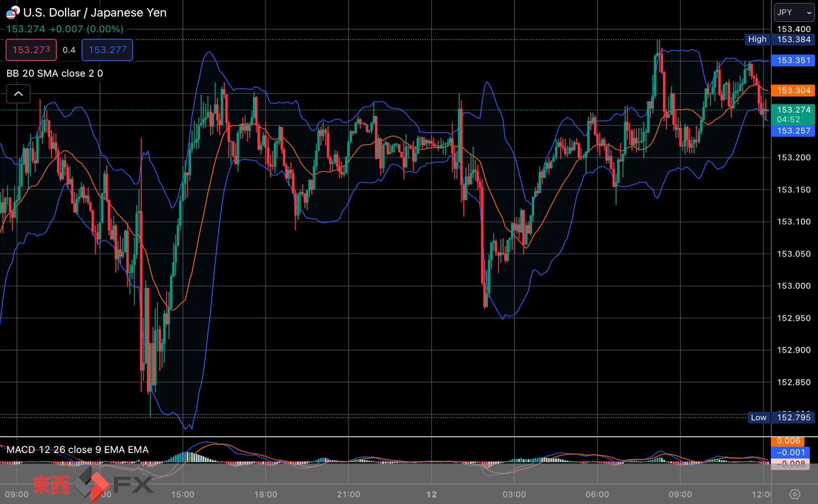Click the US/Japan flag symbol icon
Screen dimensions: 818x504
(13, 13)
